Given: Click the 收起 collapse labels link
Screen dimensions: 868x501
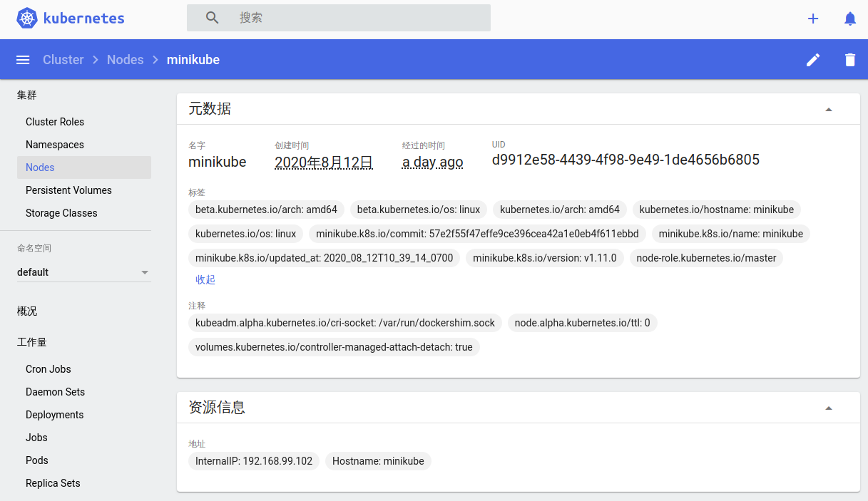Looking at the screenshot, I should [205, 280].
